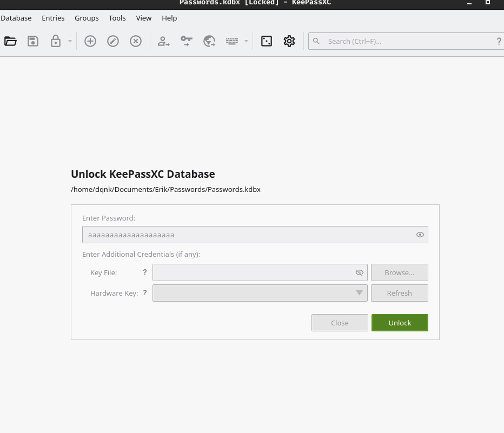
Task: Open the Tools menu
Action: pos(117,18)
